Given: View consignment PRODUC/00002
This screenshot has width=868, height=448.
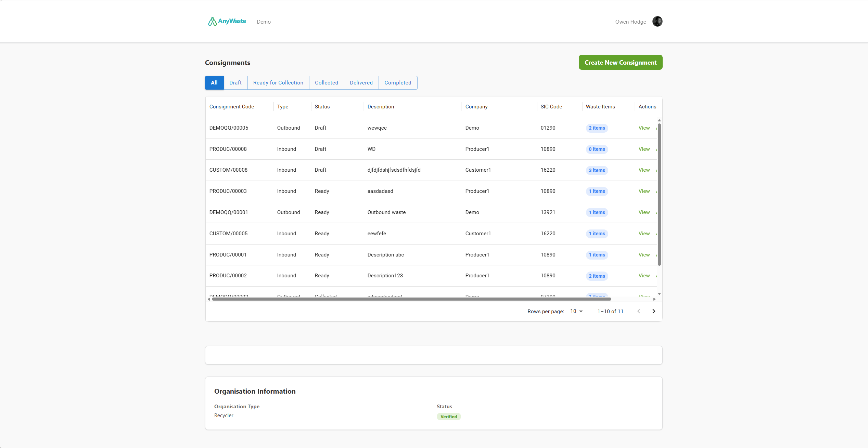Looking at the screenshot, I should pos(644,276).
